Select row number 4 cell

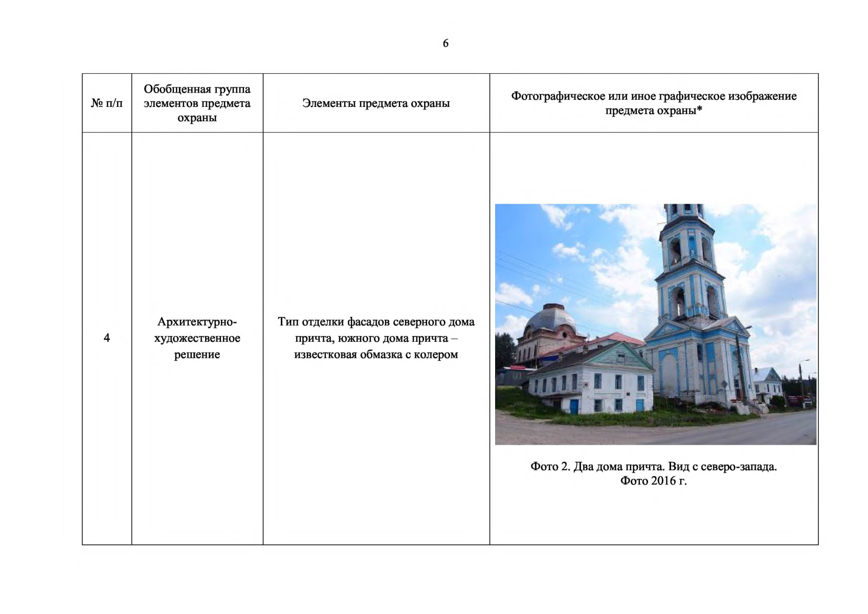coord(107,338)
